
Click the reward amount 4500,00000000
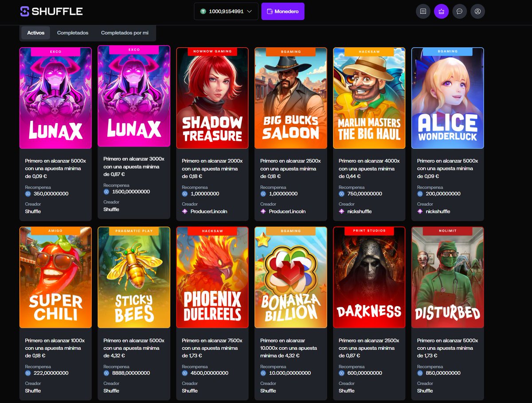click(209, 373)
